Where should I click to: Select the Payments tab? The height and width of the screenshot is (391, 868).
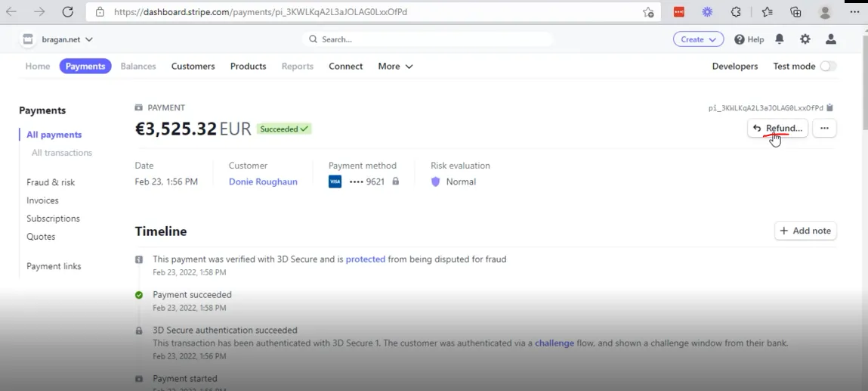[85, 66]
